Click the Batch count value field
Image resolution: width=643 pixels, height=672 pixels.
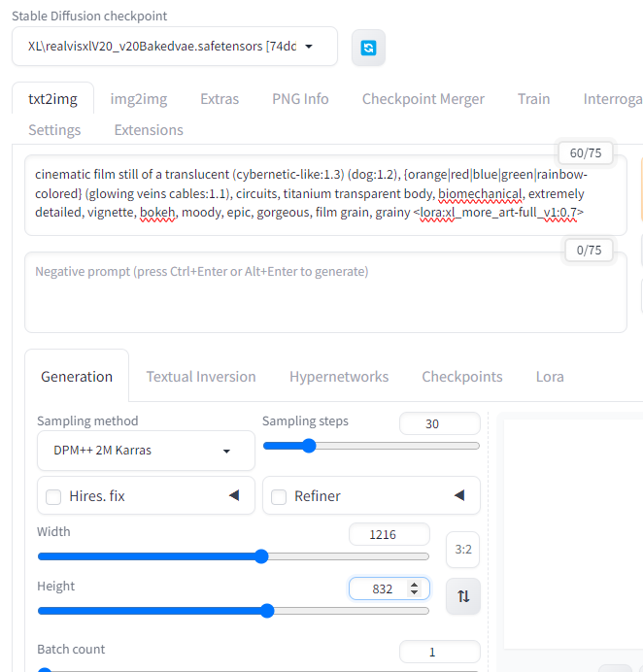(x=439, y=652)
